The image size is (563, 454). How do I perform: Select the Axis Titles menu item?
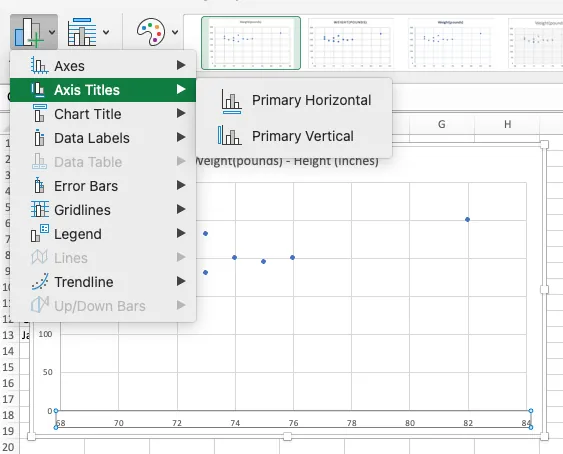pyautogui.click(x=103, y=90)
